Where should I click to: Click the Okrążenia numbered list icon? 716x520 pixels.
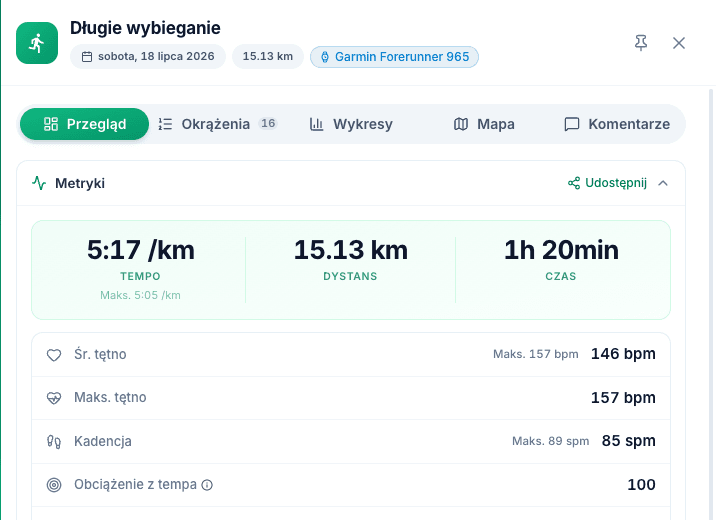click(x=165, y=124)
